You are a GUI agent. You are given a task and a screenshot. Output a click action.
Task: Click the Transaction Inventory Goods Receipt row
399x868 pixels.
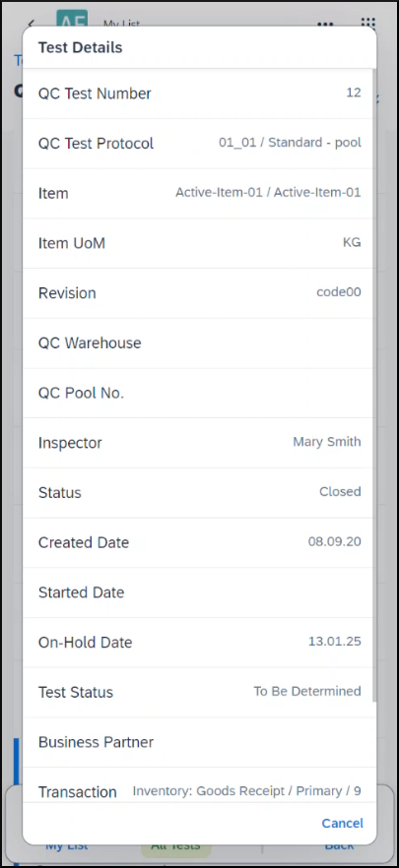pos(198,785)
